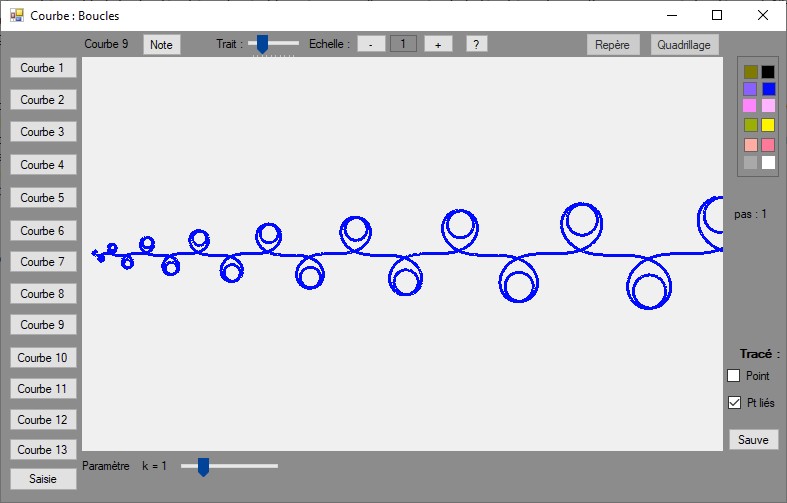Open the Note for Courbe 9
This screenshot has height=503, width=787.
(x=161, y=44)
